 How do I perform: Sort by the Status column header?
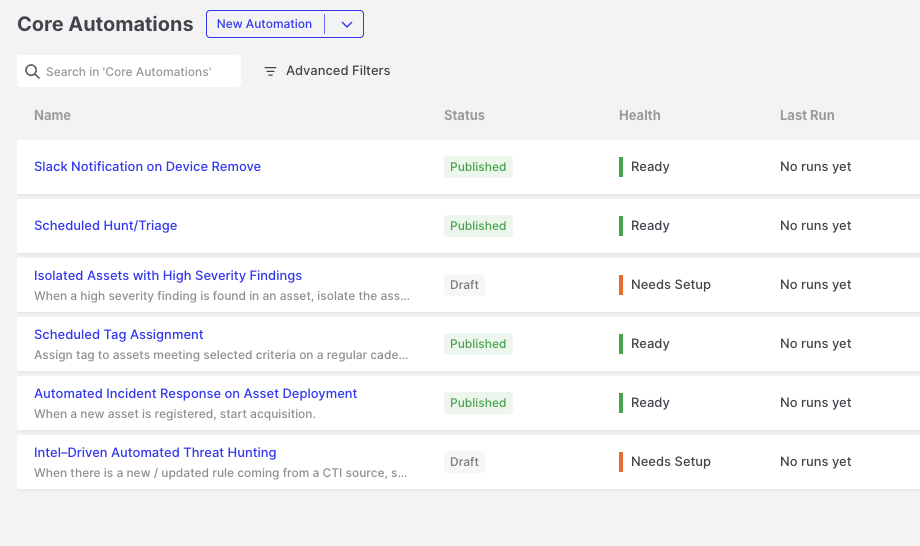464,116
